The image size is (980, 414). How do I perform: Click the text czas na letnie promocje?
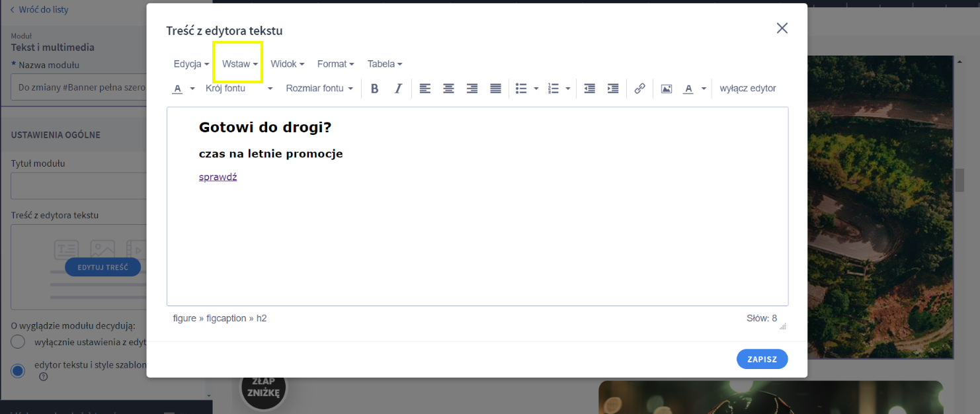click(270, 154)
